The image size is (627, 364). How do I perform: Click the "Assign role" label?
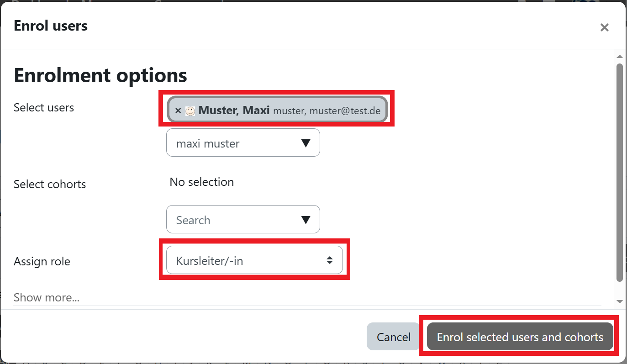[42, 262]
